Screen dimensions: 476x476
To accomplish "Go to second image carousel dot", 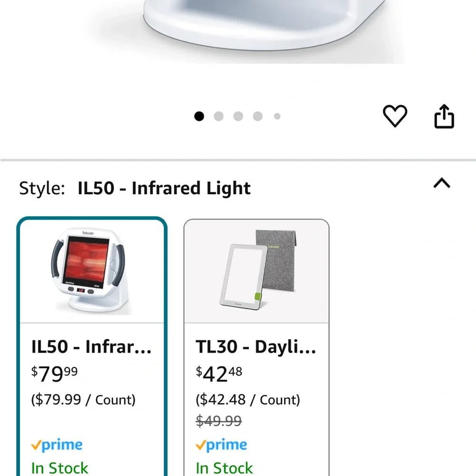I will (218, 116).
